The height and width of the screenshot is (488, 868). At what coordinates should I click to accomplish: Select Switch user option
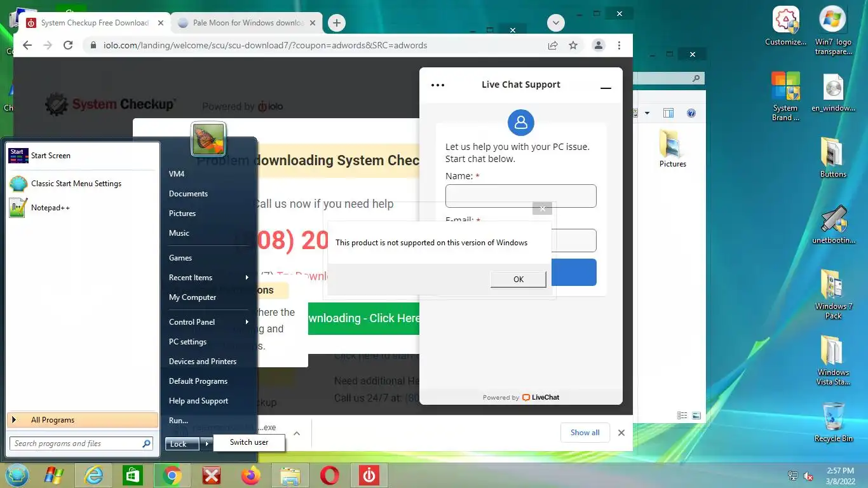[249, 442]
